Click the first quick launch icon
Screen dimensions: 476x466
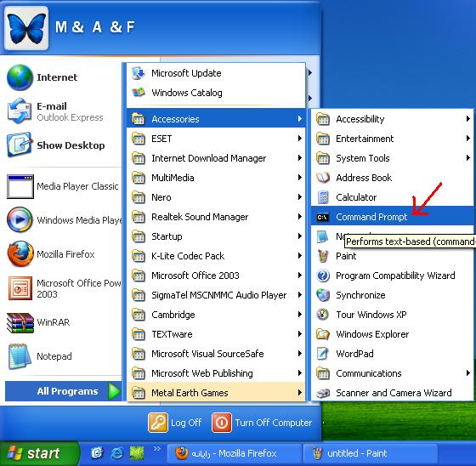point(97,453)
